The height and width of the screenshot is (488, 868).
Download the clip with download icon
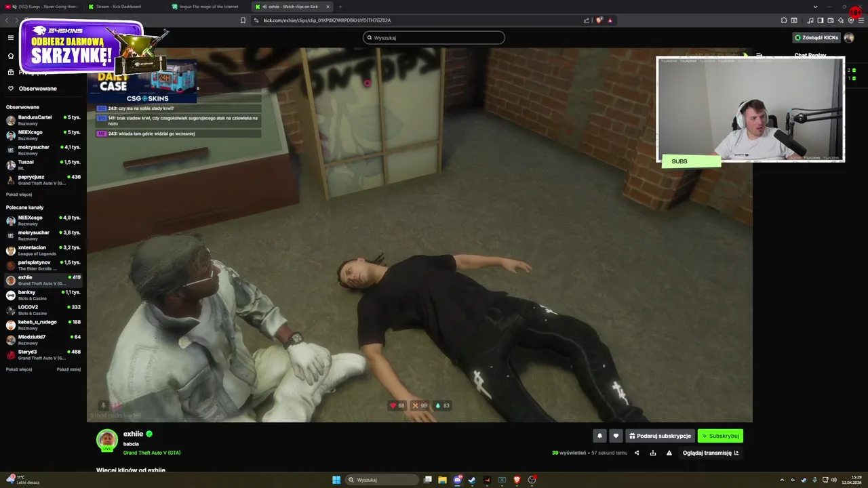(x=652, y=453)
